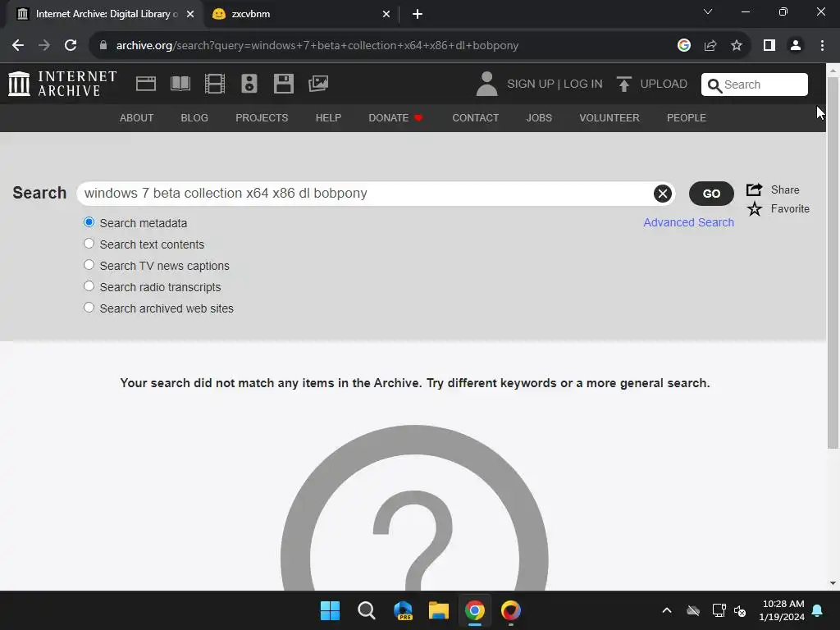
Task: Open the PROJECTS menu item
Action: (x=262, y=118)
